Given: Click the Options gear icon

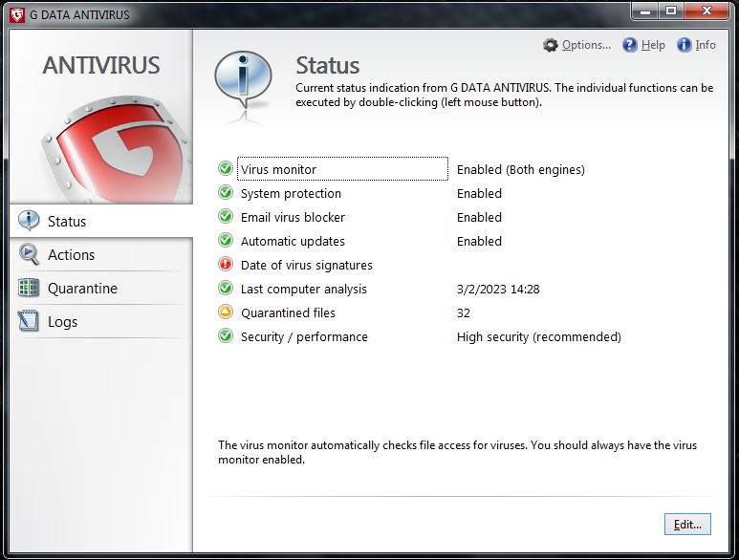Looking at the screenshot, I should [x=550, y=45].
